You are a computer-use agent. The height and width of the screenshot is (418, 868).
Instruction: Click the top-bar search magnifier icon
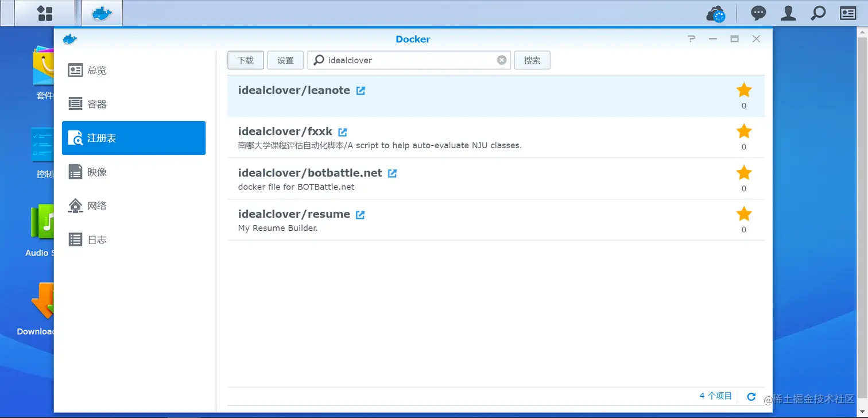click(818, 13)
